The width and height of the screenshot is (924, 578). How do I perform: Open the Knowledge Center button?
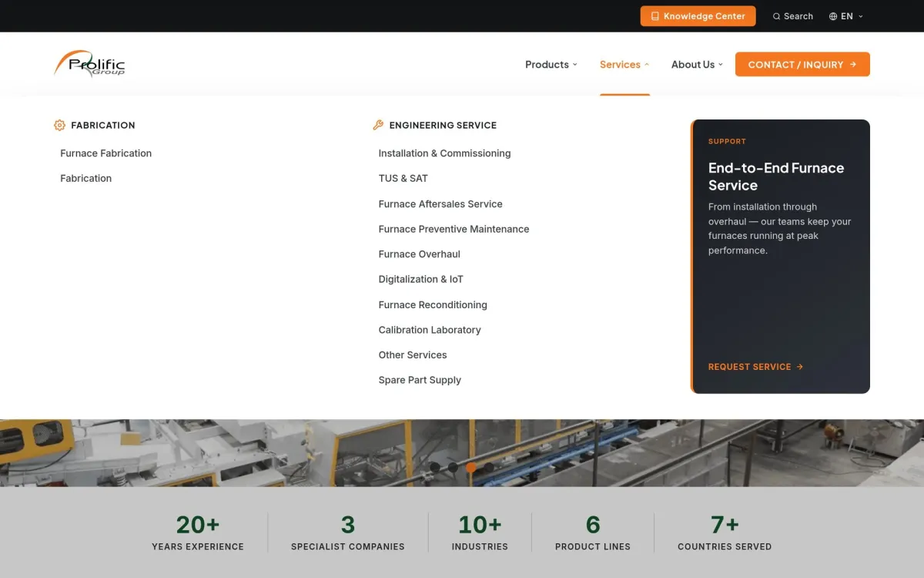[698, 16]
